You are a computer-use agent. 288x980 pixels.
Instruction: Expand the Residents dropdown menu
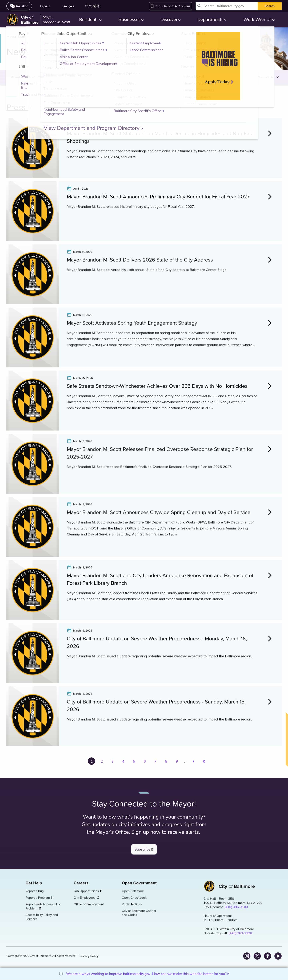point(90,19)
